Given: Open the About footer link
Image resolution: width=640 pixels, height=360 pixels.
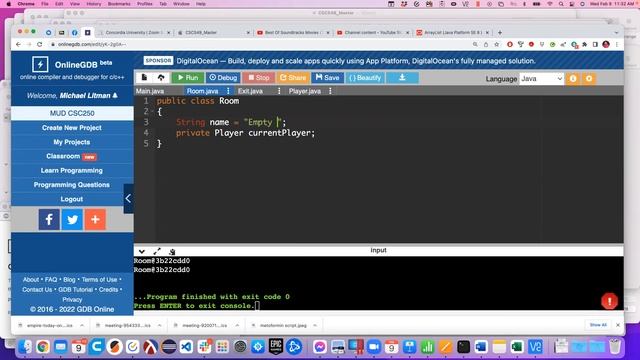Looking at the screenshot, I should pyautogui.click(x=31, y=280).
